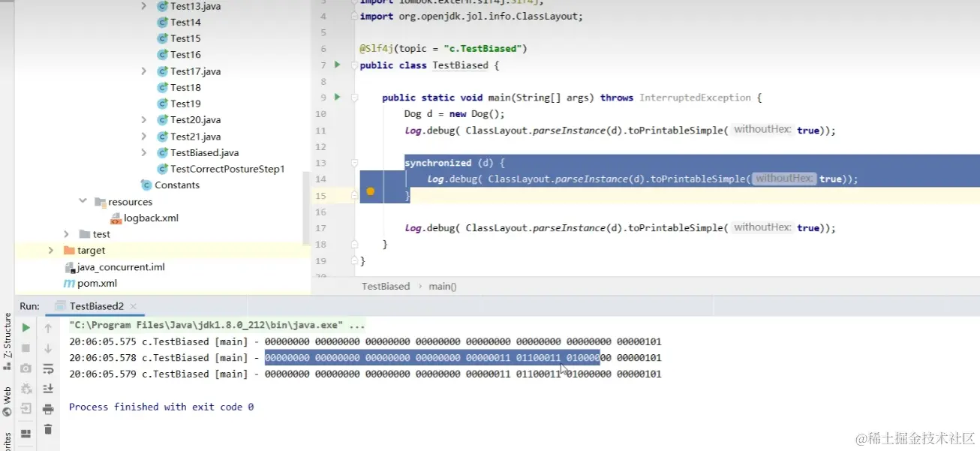The width and height of the screenshot is (980, 451).
Task: Click the resources folder icon
Action: (100, 202)
